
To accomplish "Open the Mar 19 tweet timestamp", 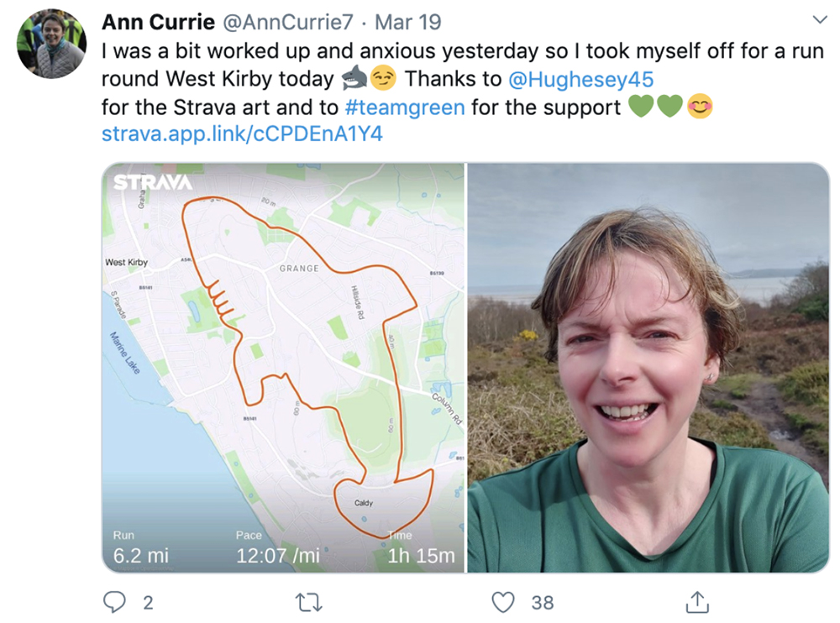I will (x=407, y=20).
